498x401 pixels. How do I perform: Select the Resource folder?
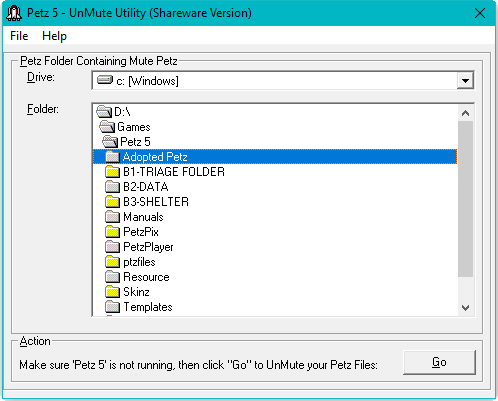click(x=275, y=277)
